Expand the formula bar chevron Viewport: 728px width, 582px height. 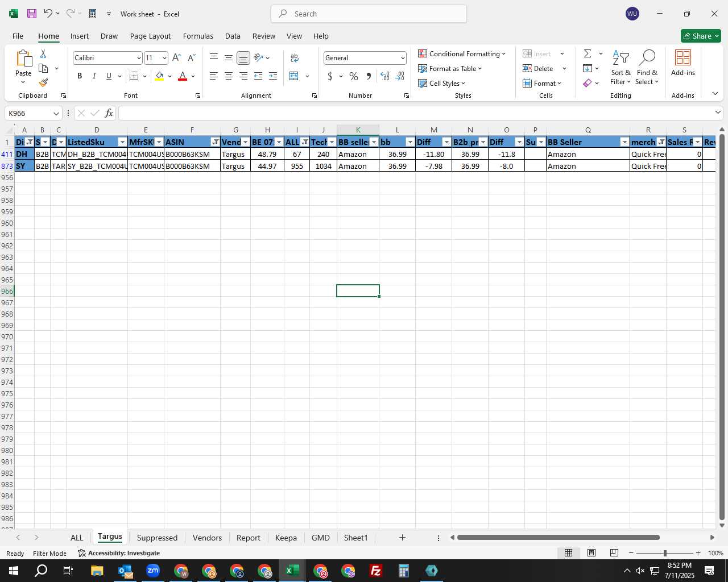718,113
